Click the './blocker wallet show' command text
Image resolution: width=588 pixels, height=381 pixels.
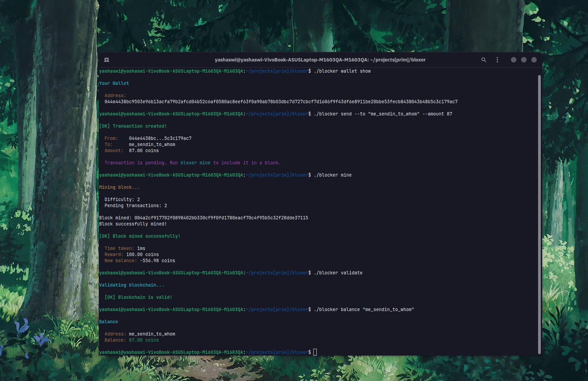pos(343,71)
